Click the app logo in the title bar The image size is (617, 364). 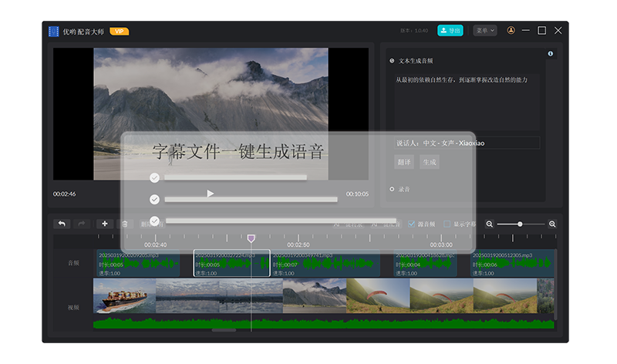(x=54, y=31)
